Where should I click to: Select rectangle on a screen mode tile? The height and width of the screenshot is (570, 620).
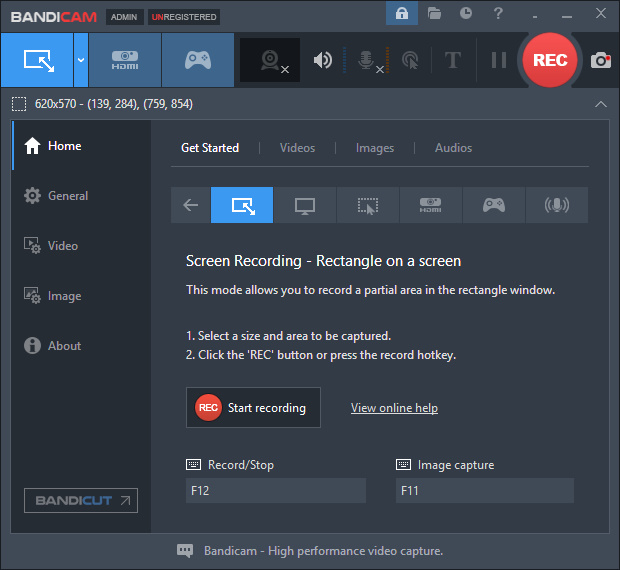pyautogui.click(x=242, y=205)
